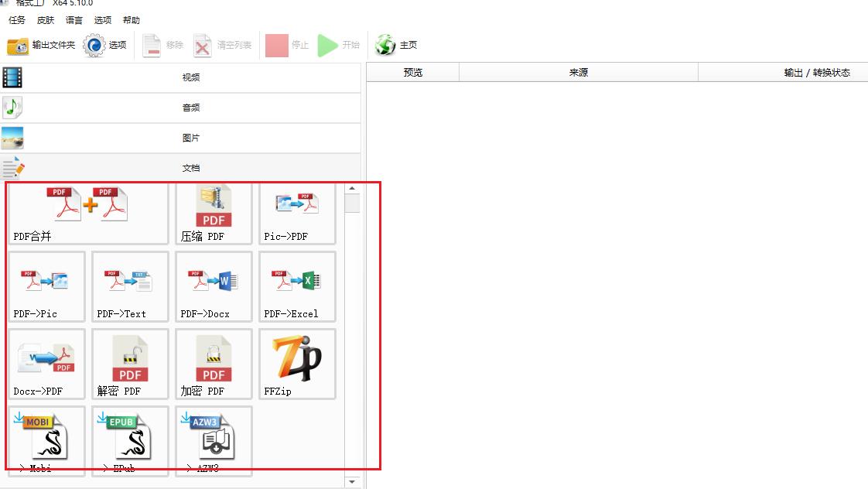Open the 选项 menu in menu bar
The height and width of the screenshot is (489, 868).
pos(102,20)
